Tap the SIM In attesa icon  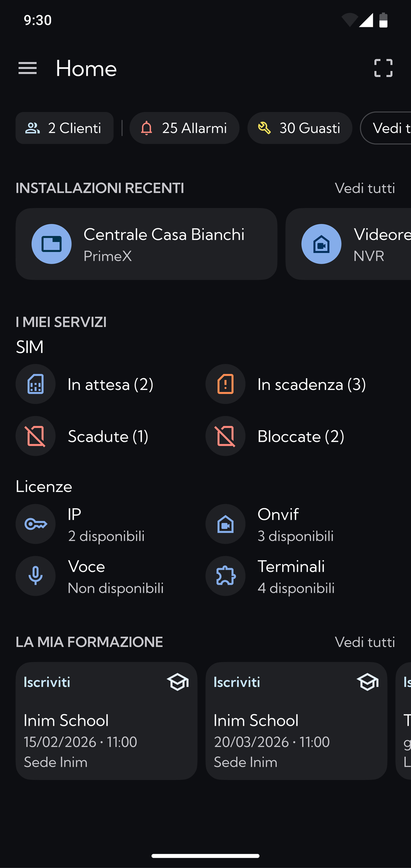click(35, 384)
